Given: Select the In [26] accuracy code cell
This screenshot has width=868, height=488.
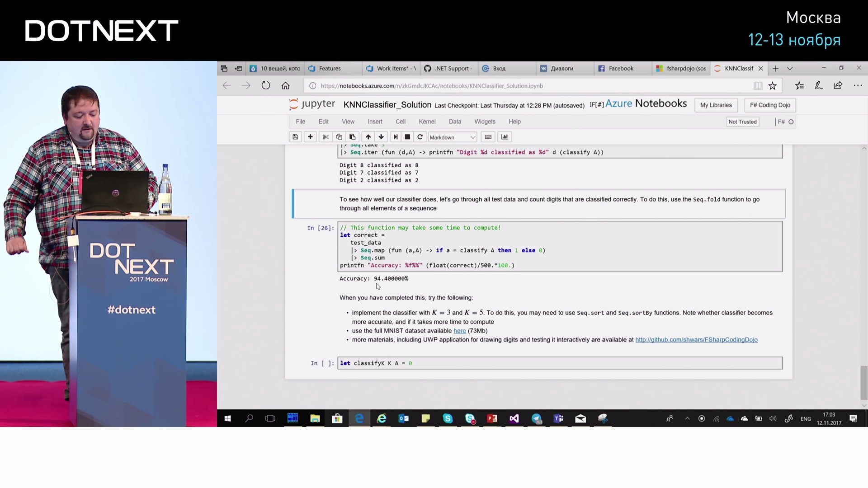Looking at the screenshot, I should pos(560,246).
